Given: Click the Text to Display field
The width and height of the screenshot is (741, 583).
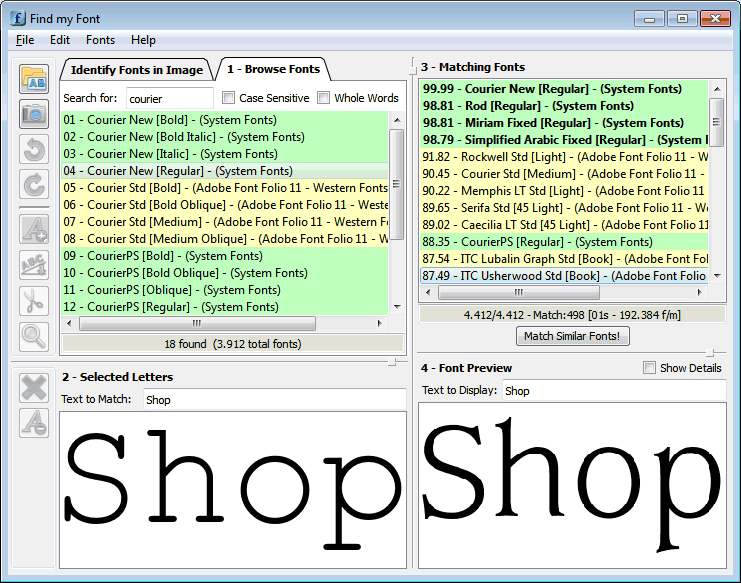Looking at the screenshot, I should pos(614,390).
